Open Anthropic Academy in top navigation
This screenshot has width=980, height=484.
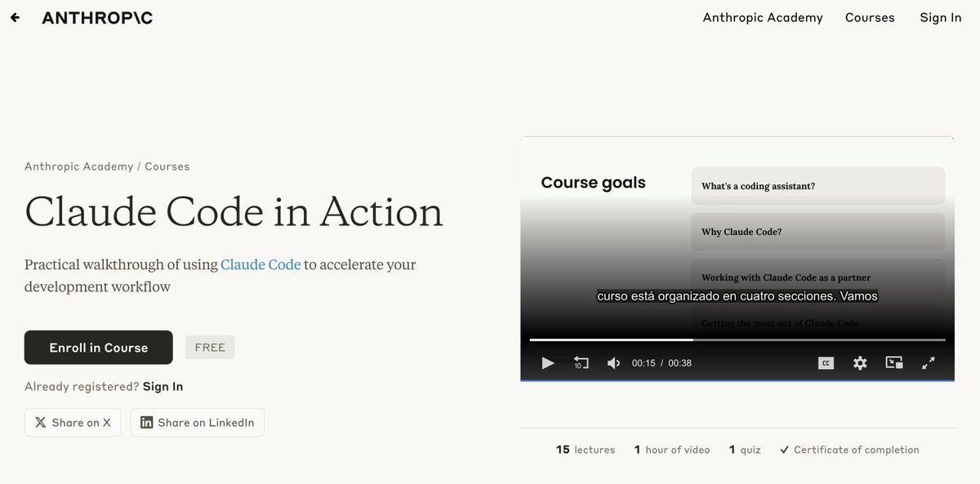pos(763,17)
